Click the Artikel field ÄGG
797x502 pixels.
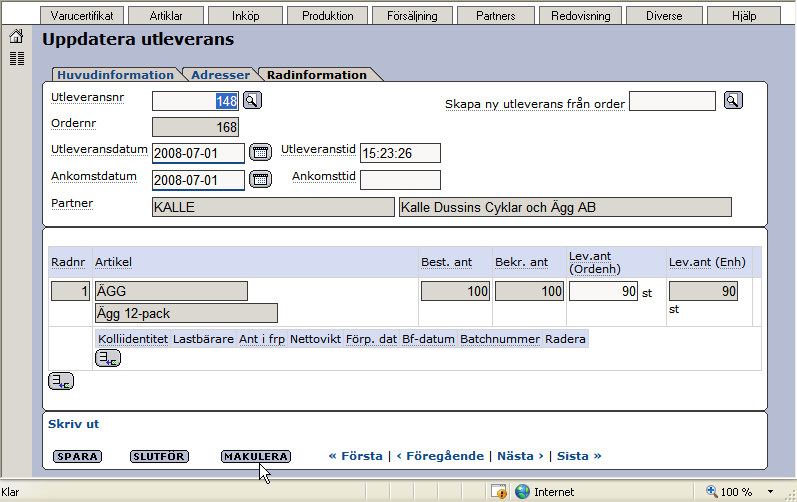coord(171,291)
